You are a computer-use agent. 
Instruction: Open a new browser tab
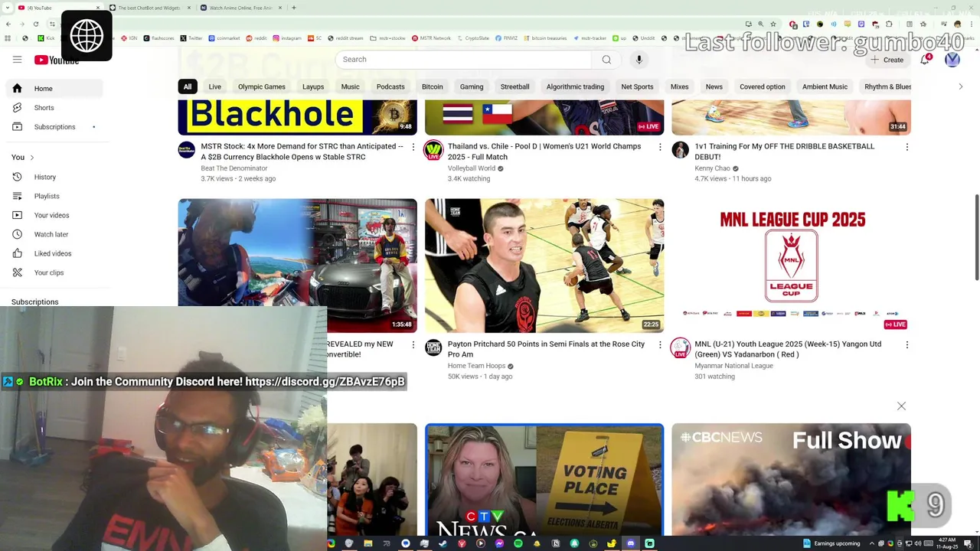point(294,8)
